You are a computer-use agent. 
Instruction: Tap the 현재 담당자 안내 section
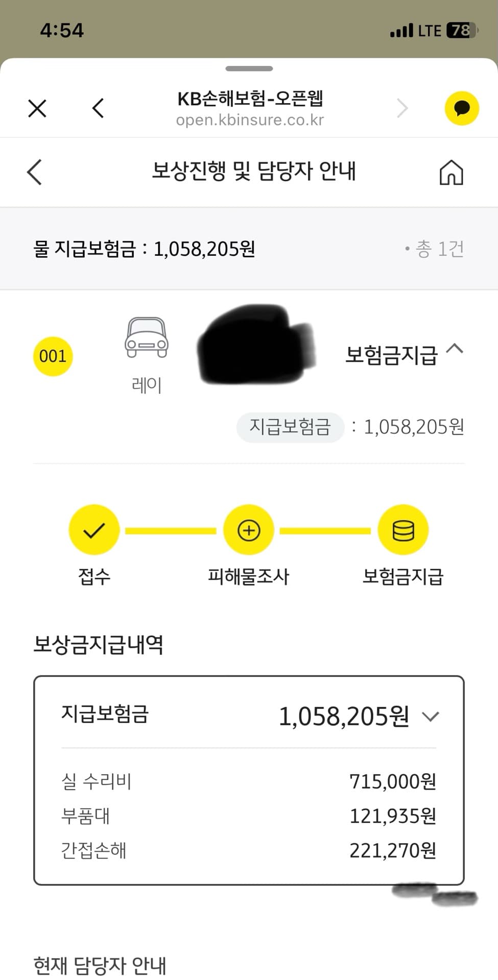click(x=100, y=966)
